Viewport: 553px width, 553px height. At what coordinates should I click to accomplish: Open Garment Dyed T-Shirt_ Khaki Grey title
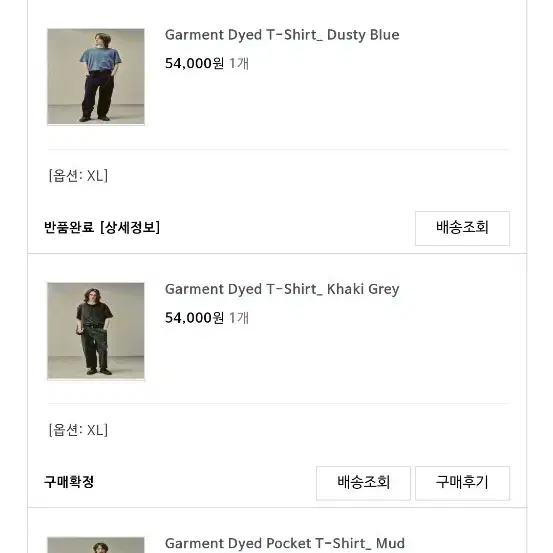click(282, 289)
